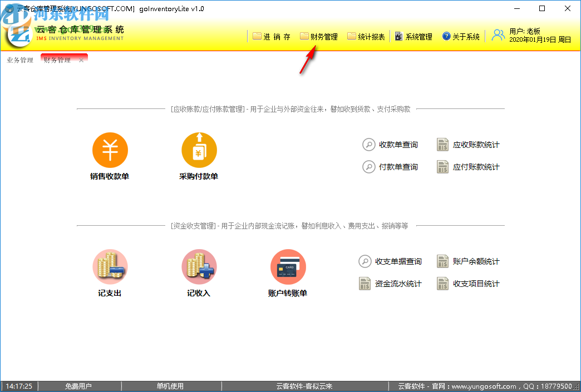
Task: Open the 收支项目统计 report icon
Action: [442, 283]
